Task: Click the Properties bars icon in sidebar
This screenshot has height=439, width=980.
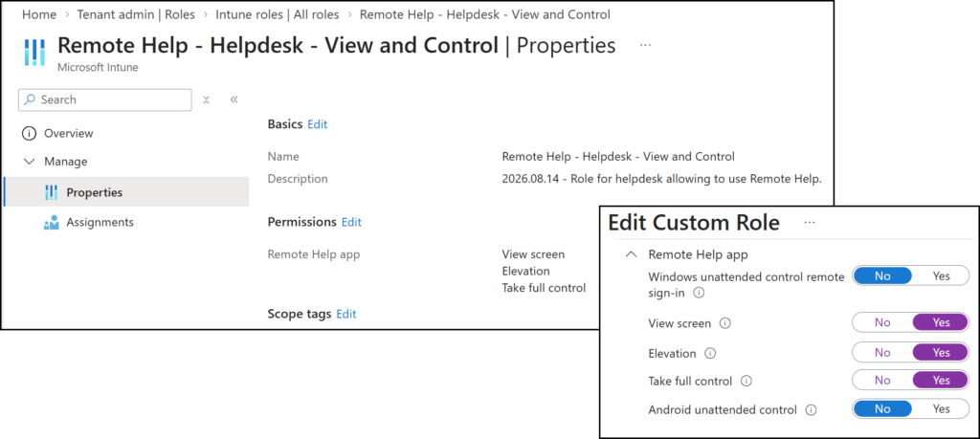Action: tap(52, 192)
